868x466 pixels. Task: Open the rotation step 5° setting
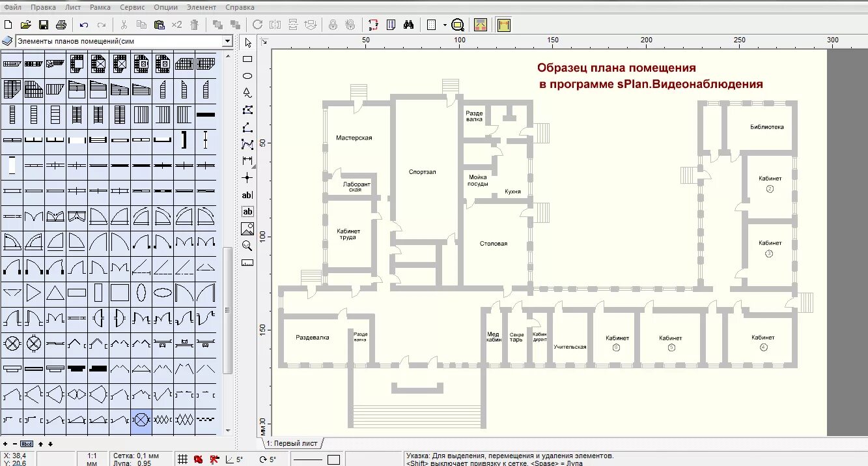click(268, 459)
